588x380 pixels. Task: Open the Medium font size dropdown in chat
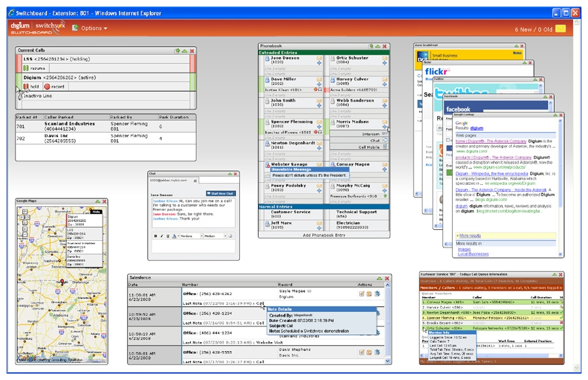click(x=215, y=236)
